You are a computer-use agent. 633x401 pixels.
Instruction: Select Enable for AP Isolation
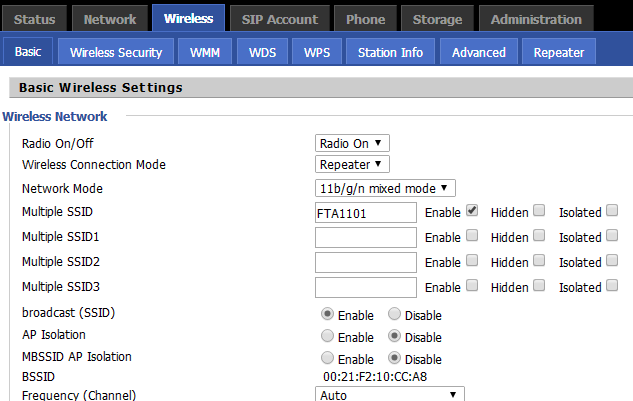point(327,336)
